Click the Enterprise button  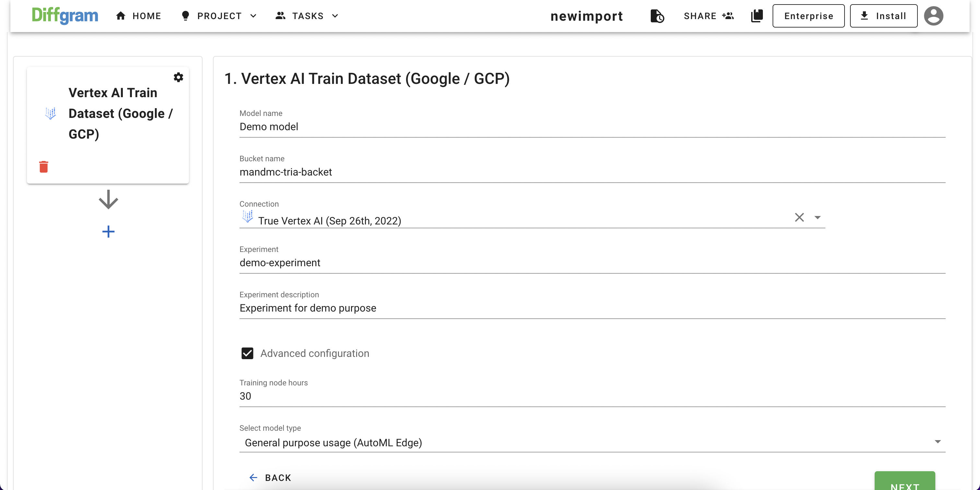click(x=809, y=16)
